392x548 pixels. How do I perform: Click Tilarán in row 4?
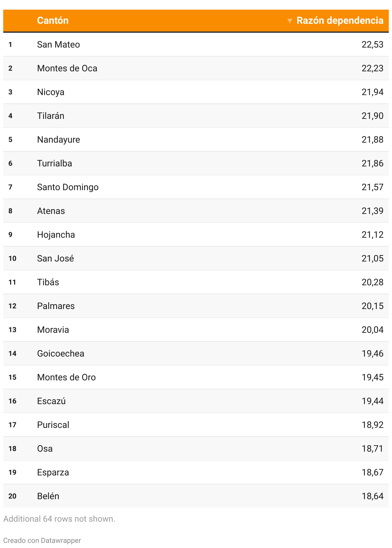(x=51, y=116)
